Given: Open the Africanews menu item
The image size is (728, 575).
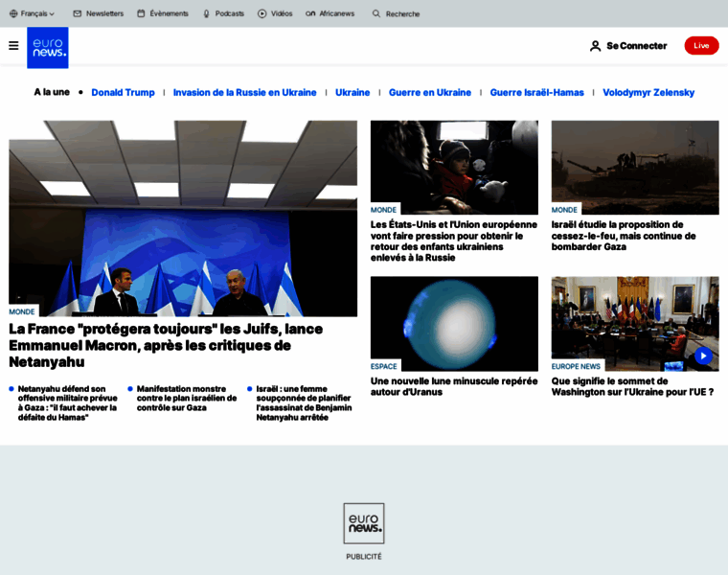Looking at the screenshot, I should coord(330,14).
